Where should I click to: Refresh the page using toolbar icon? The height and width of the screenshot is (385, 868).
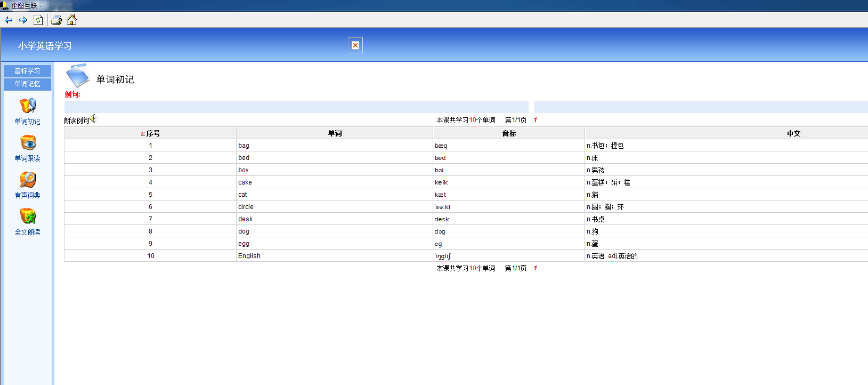pos(38,20)
